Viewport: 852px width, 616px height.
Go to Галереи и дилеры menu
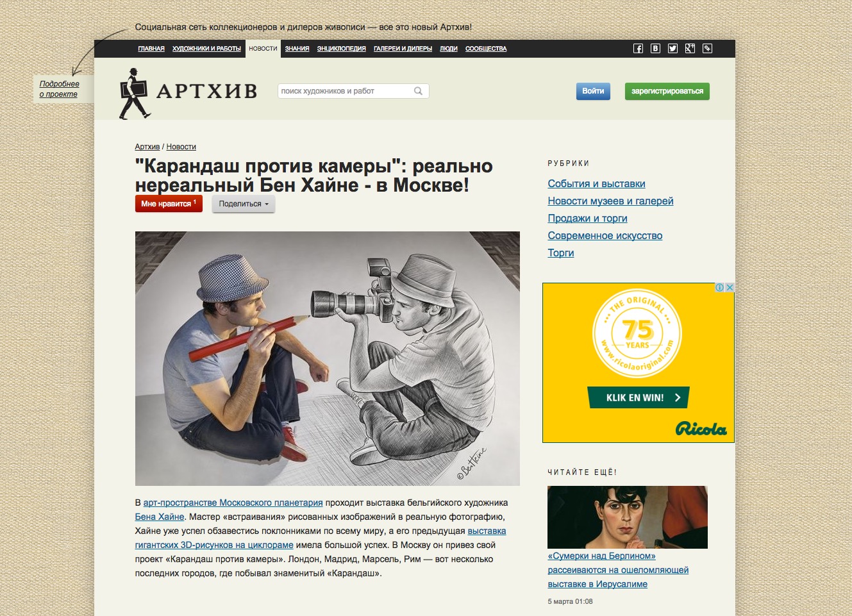(x=403, y=49)
